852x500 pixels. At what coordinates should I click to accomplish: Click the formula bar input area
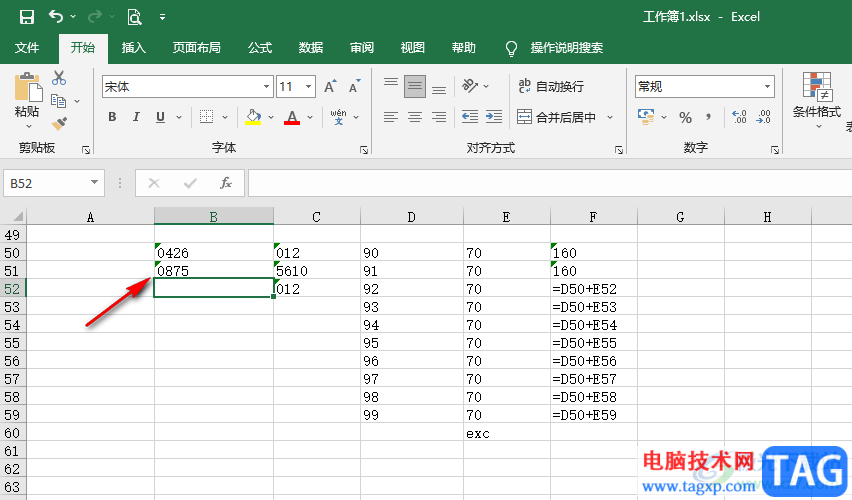[x=550, y=183]
